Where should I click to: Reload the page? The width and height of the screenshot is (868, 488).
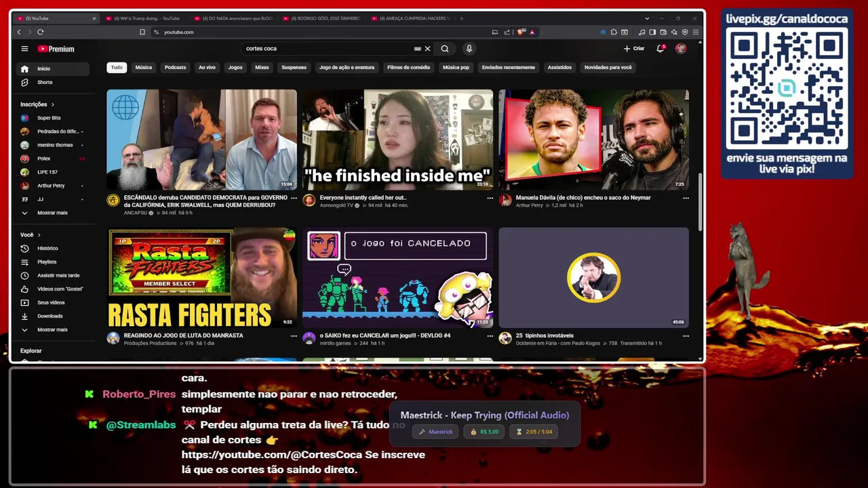[40, 32]
